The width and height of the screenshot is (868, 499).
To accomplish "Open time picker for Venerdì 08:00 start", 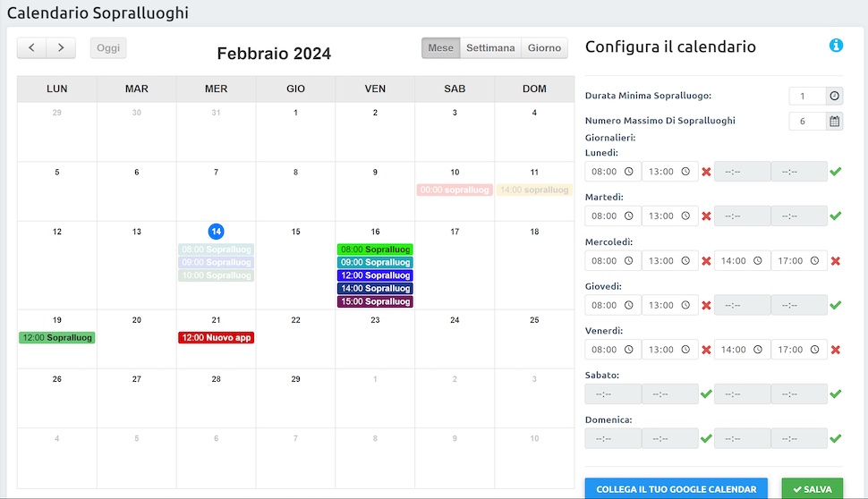I will pos(629,350).
